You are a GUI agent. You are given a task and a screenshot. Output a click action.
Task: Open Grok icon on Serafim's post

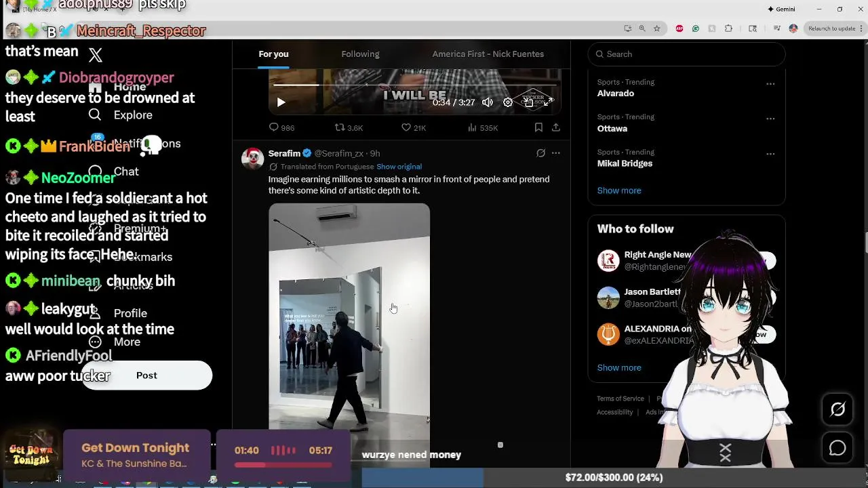click(x=540, y=153)
